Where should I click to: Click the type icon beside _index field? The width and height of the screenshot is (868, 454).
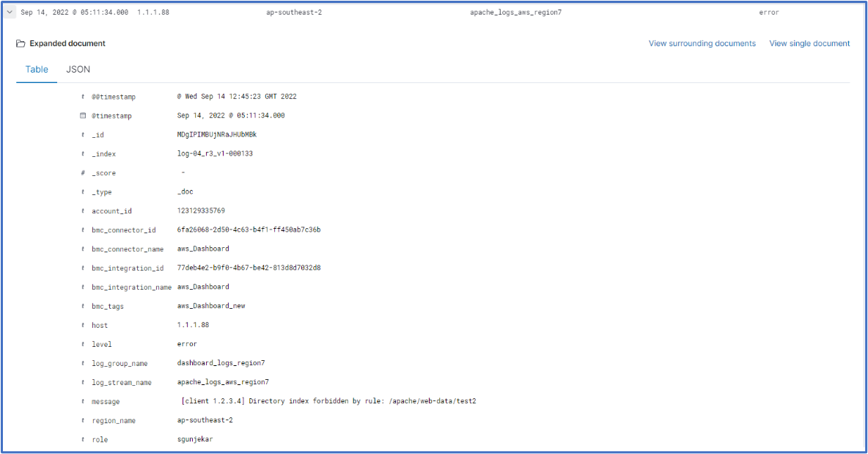pyautogui.click(x=83, y=153)
